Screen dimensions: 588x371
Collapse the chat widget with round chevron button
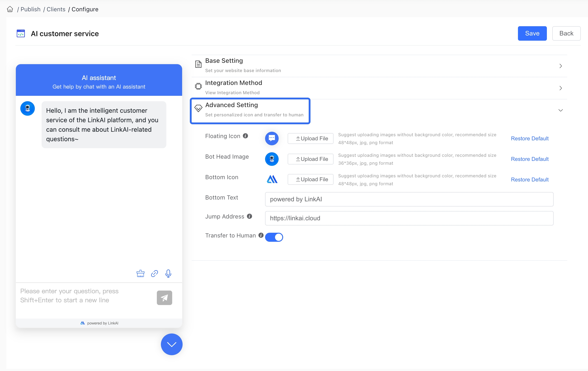point(172,344)
